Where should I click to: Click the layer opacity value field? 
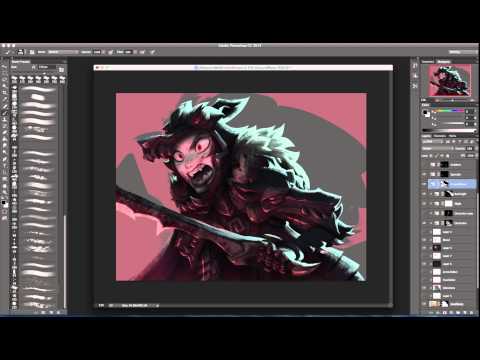pos(470,148)
